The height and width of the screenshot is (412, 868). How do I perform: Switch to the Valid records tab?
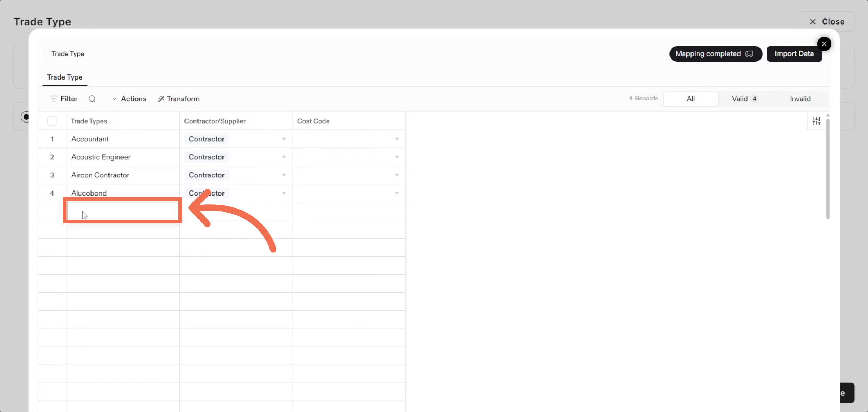point(744,99)
